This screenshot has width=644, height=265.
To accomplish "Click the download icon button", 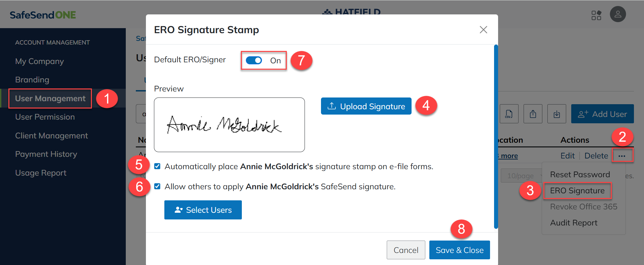I will (x=556, y=114).
